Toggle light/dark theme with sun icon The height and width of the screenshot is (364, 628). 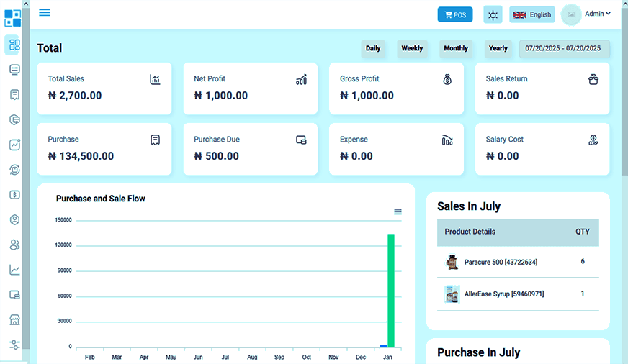493,14
